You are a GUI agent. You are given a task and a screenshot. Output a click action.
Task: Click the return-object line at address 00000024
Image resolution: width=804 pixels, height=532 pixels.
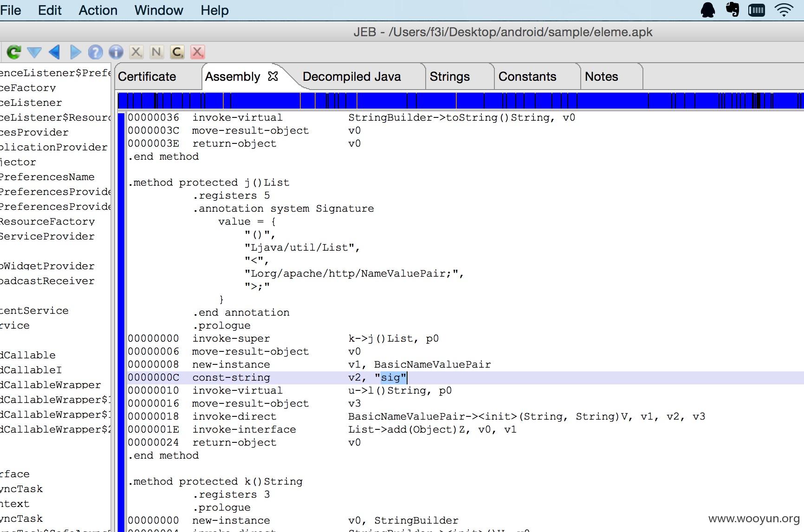pos(244,442)
